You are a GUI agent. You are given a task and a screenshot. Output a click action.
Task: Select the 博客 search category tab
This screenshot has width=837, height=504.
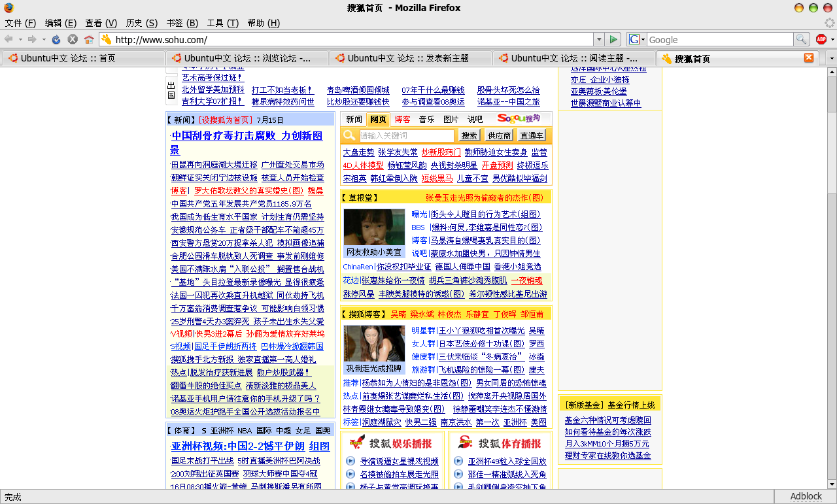(x=402, y=119)
